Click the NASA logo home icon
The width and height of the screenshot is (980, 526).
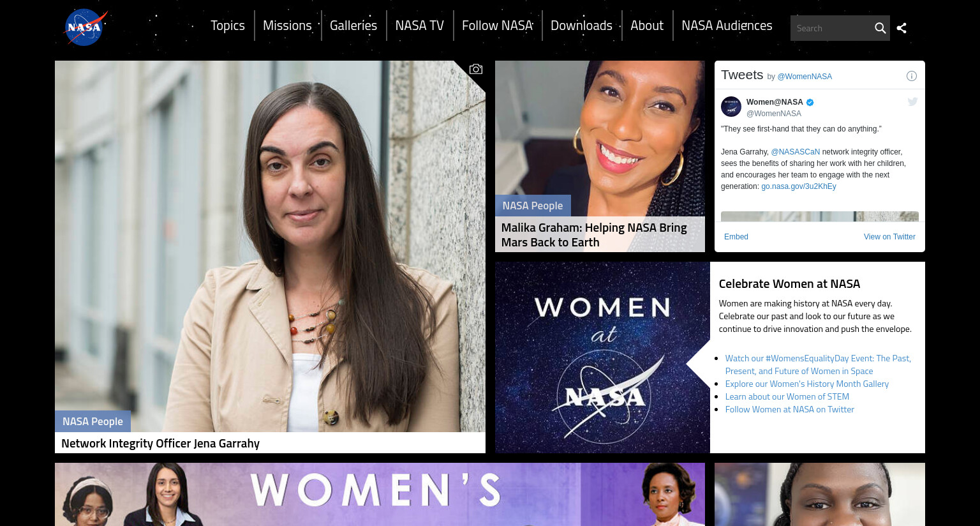86,27
